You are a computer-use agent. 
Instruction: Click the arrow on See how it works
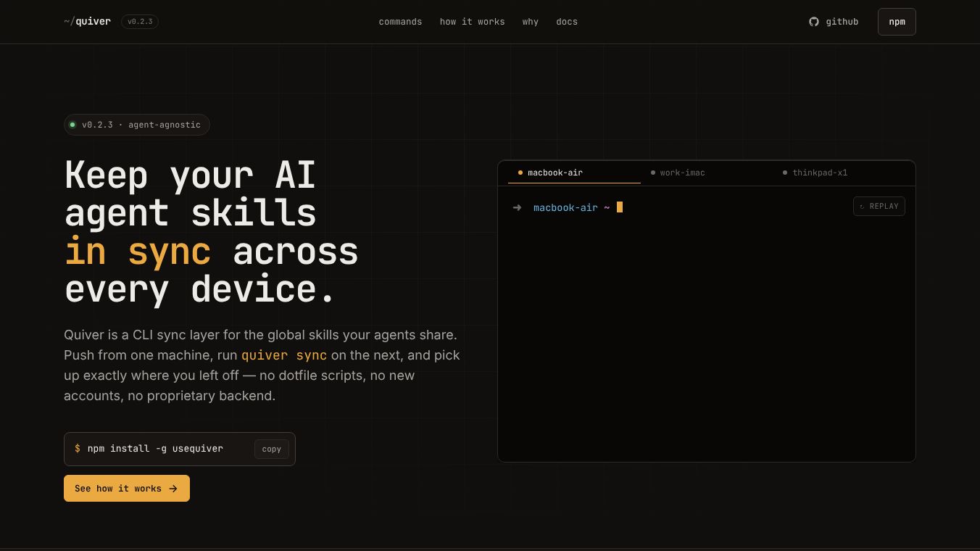[173, 489]
